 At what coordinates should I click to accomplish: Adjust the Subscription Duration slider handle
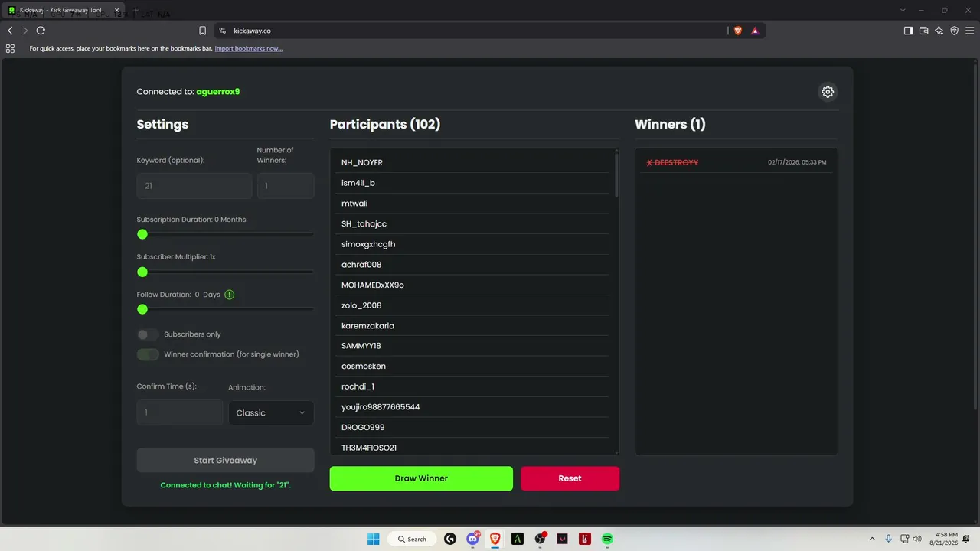click(x=142, y=234)
